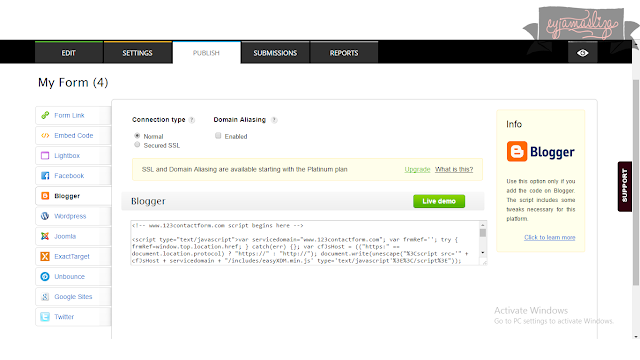Click the Blogger sidebar icon
The image size is (640, 360).
coord(45,196)
